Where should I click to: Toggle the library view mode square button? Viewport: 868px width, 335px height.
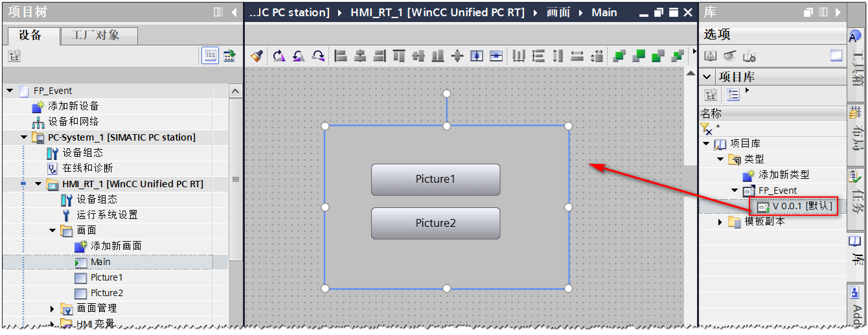coord(837,56)
